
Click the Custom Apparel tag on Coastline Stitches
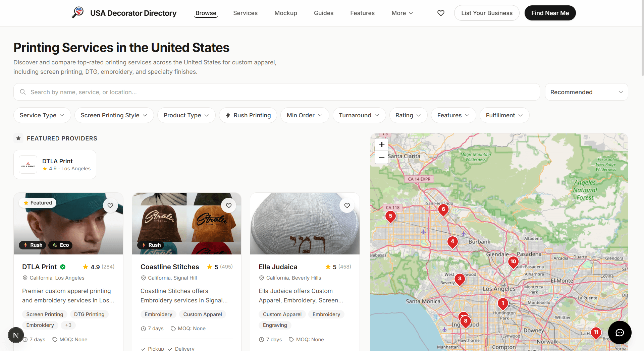[203, 314]
